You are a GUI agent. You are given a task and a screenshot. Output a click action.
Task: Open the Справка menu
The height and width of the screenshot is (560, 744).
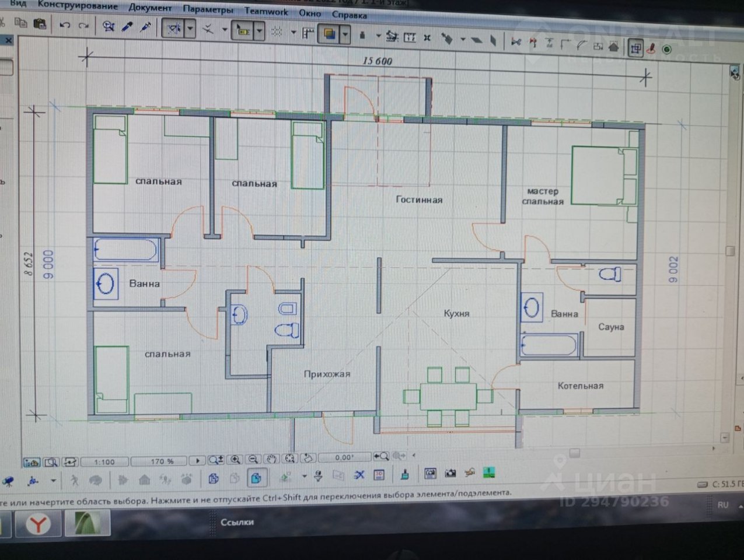(350, 15)
